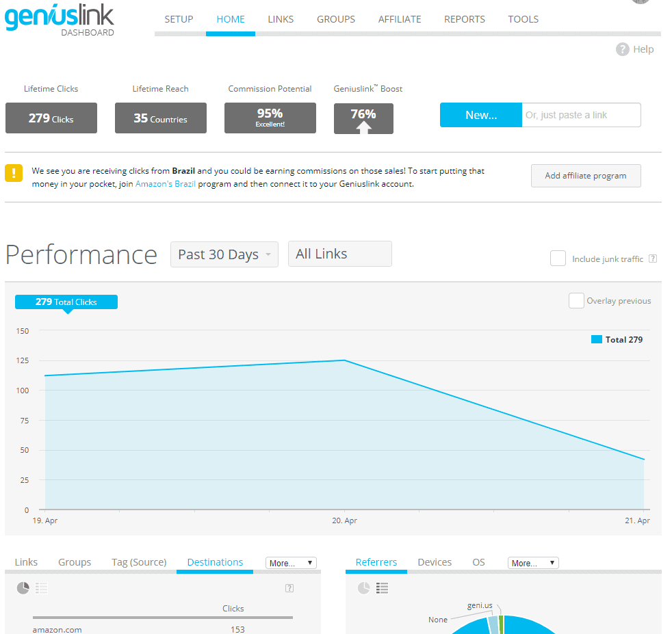Select the Tag (Source) tab
Image resolution: width=672 pixels, height=634 pixels.
(139, 562)
